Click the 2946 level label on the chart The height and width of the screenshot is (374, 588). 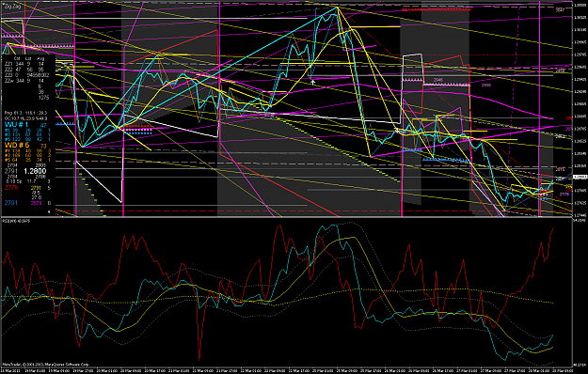click(x=438, y=80)
